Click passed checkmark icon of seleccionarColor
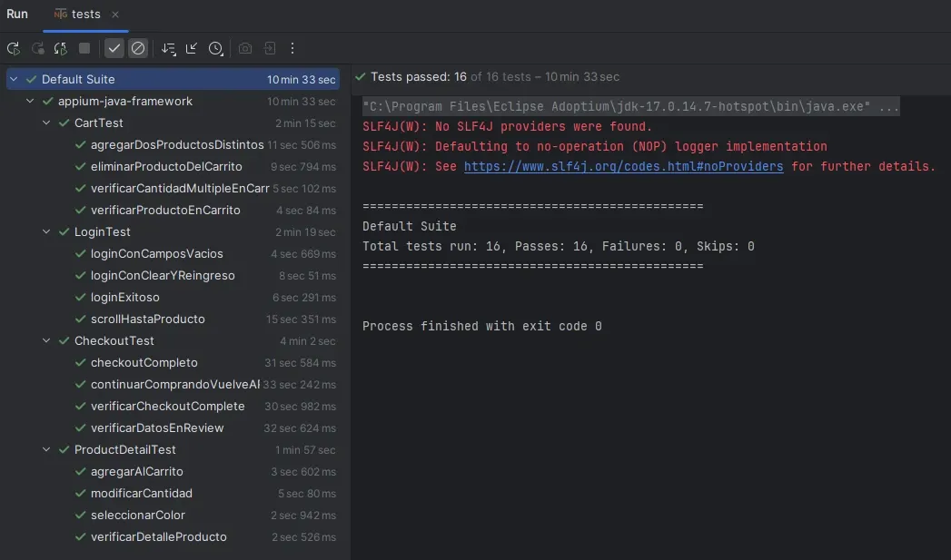Screen dimensions: 951x560 [x=80, y=516]
